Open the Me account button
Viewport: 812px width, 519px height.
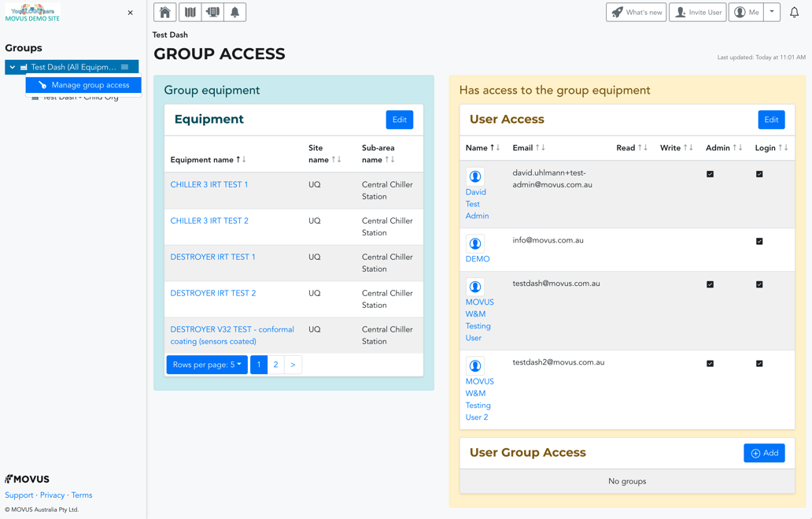coord(746,12)
